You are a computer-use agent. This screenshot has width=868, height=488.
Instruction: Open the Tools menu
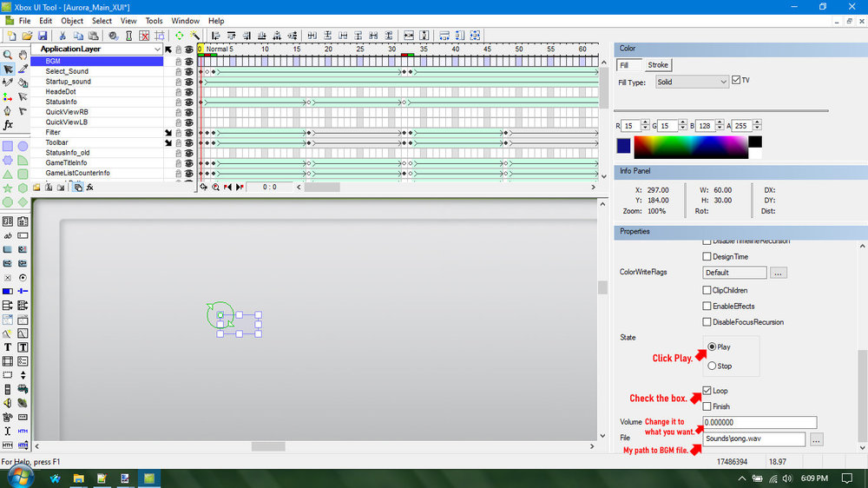coord(154,21)
